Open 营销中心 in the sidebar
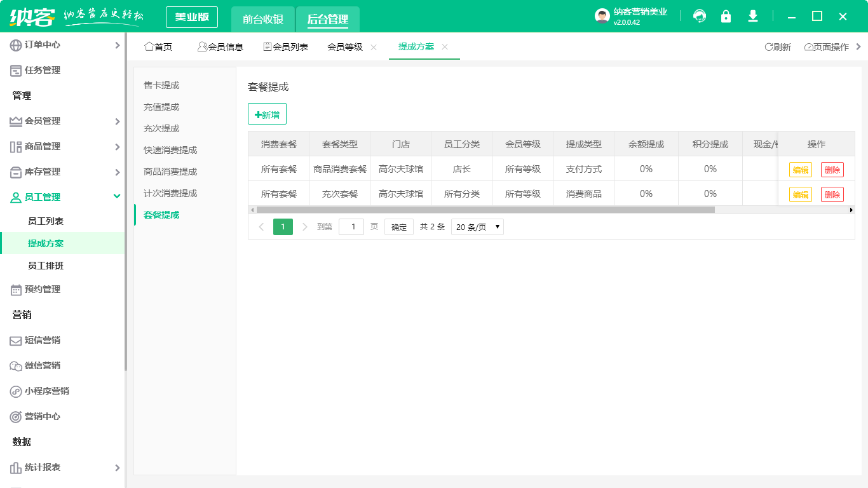Screen dimensions: 868x488 (x=42, y=417)
